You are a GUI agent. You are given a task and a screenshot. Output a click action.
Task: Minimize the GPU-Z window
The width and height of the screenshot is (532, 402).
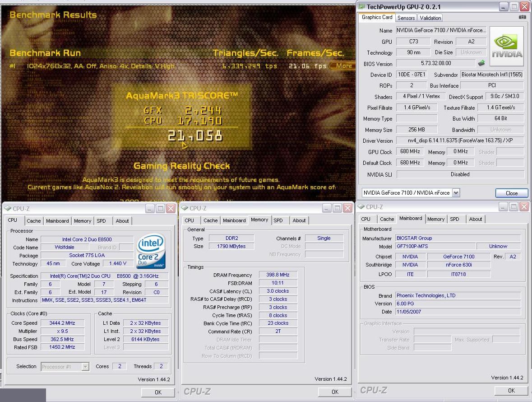click(x=503, y=6)
